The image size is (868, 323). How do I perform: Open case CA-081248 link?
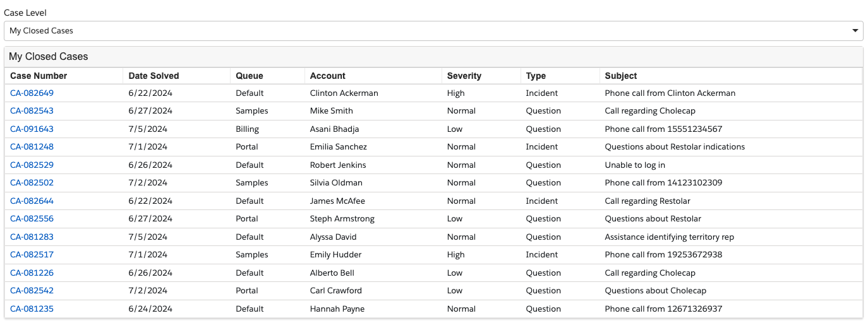(x=32, y=146)
